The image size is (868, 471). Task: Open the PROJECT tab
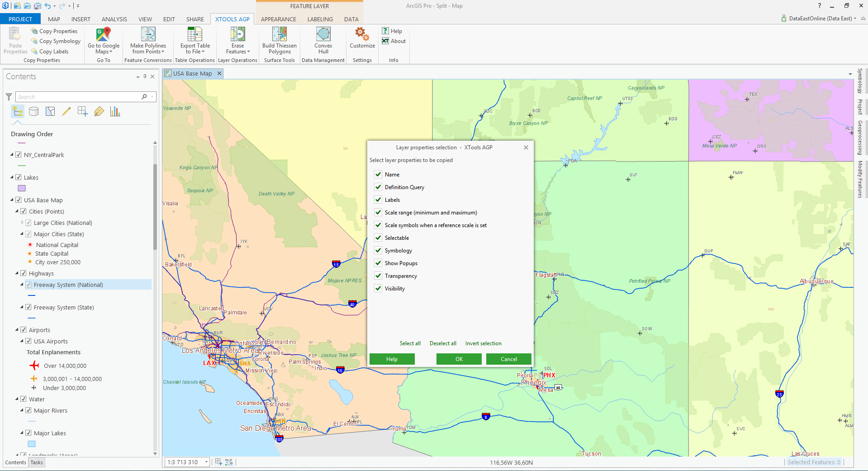pos(20,19)
